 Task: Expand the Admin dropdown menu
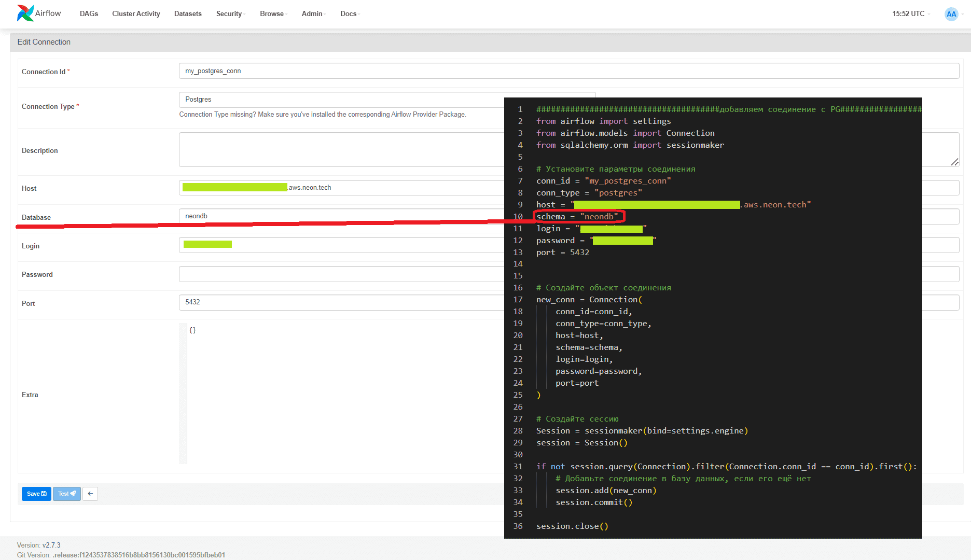point(314,13)
